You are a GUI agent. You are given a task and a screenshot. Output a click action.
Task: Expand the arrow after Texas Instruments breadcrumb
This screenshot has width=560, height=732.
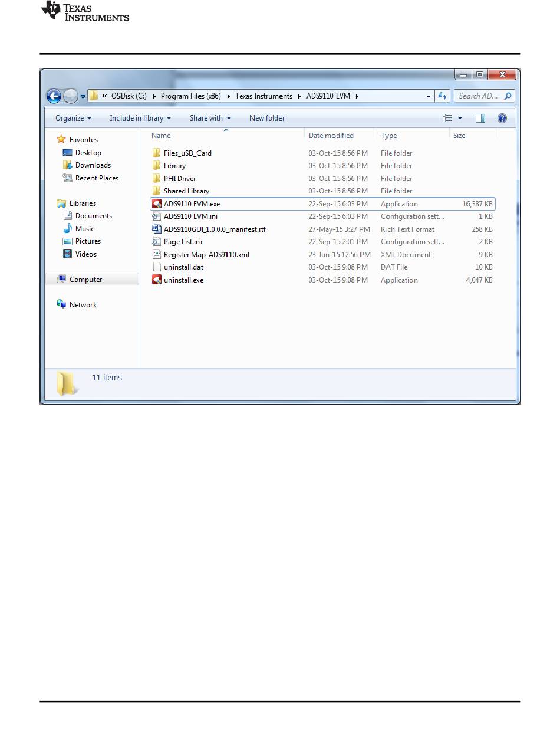[x=299, y=96]
